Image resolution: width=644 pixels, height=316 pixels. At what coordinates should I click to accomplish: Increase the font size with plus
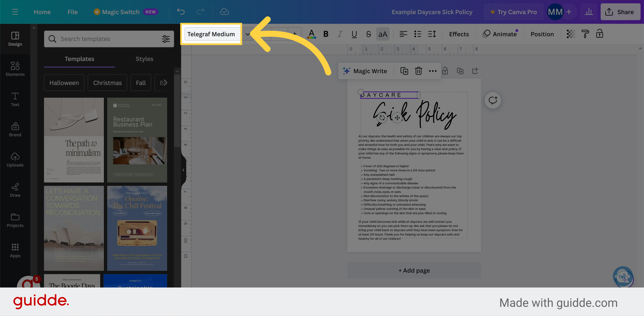[294, 34]
